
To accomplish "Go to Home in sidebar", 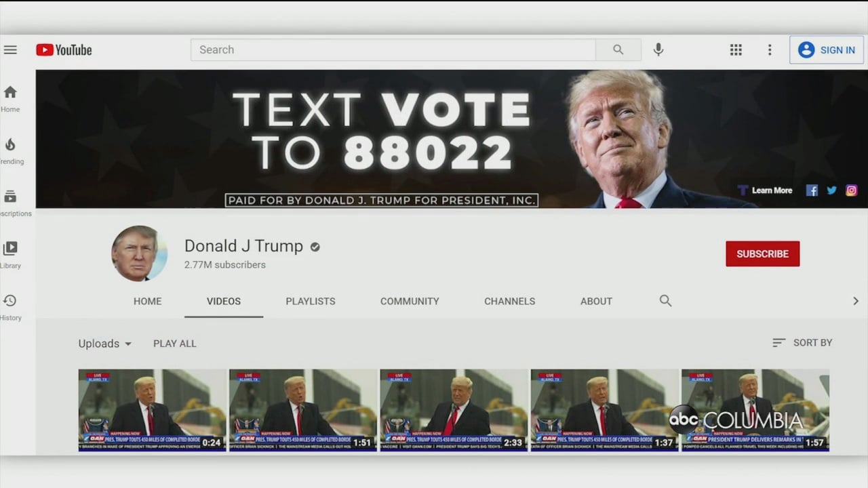I will coord(10,98).
